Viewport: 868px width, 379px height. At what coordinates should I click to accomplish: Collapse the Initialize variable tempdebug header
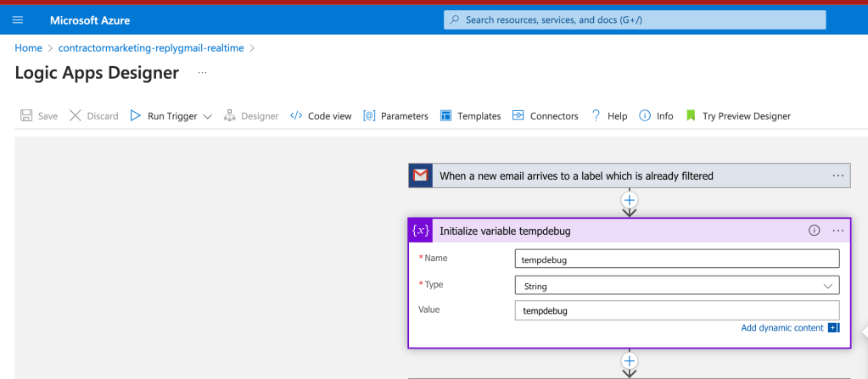tap(630, 231)
